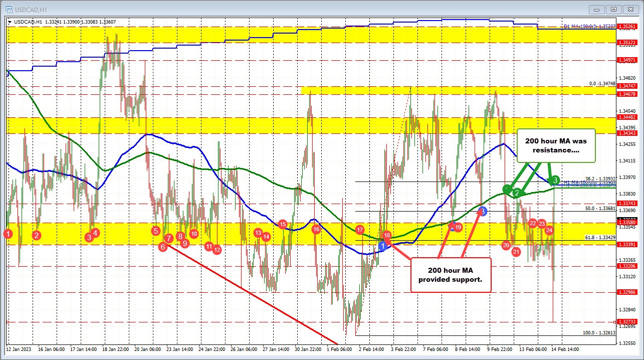Select green circle marker number 3
This screenshot has width=644, height=360.
point(555,179)
